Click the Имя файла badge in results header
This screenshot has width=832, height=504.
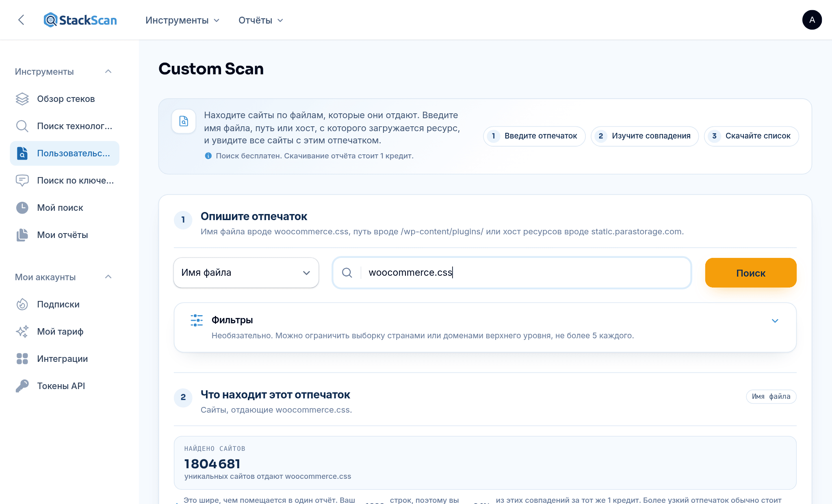click(x=771, y=396)
